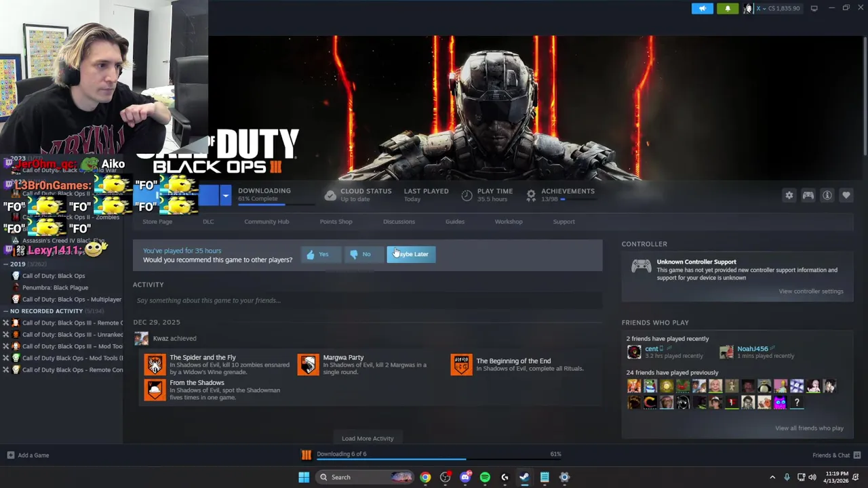The image size is (868, 488).
Task: Click the Achievements gear badge icon
Action: pyautogui.click(x=531, y=195)
